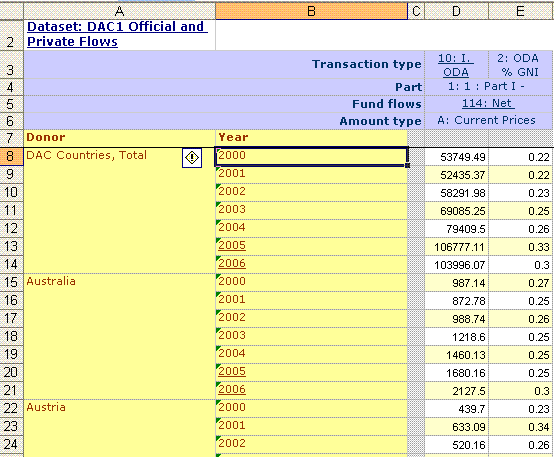Select the 1: 1 : Part I - cell
This screenshot has height=457, width=554.
[x=488, y=87]
